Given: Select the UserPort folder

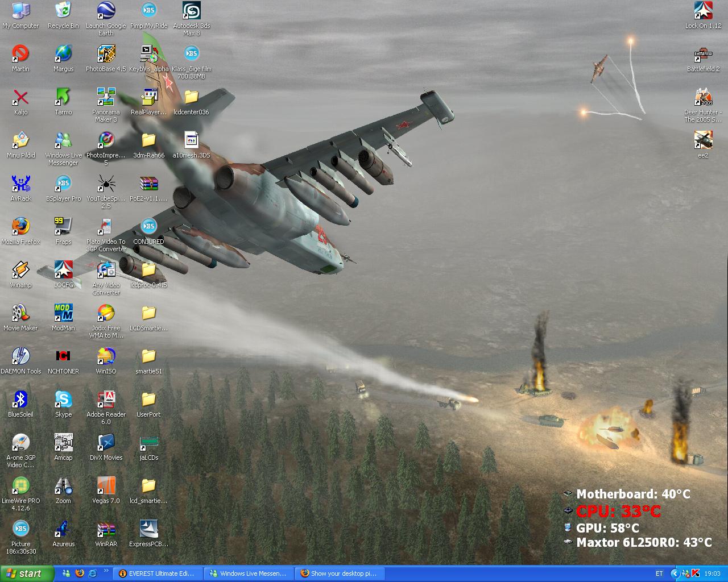Looking at the screenshot, I should pos(148,404).
